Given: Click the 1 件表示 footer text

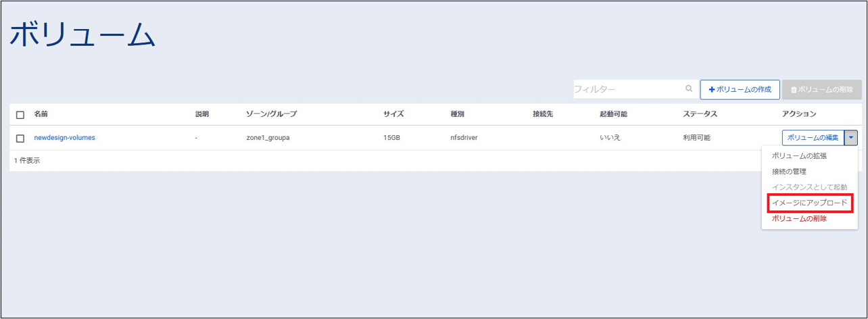Looking at the screenshot, I should (x=27, y=161).
